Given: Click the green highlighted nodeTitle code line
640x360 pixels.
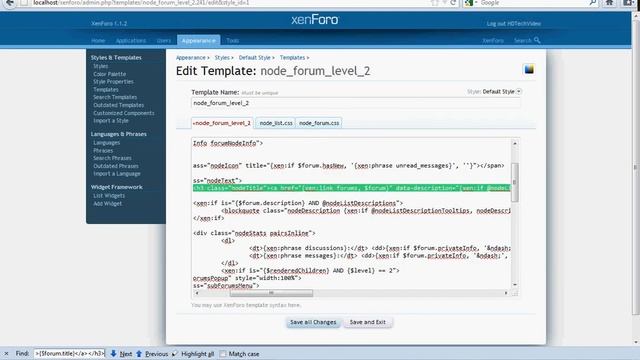Looking at the screenshot, I should 351,188.
